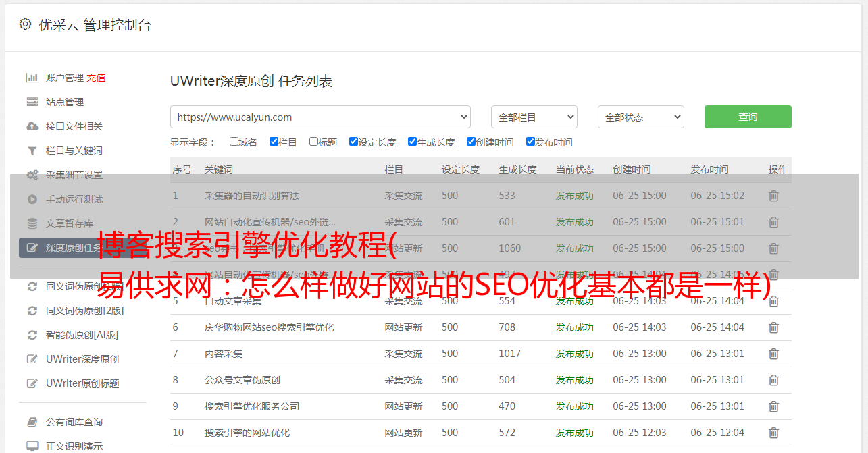
Task: Click keyword 内容采集 in row 7
Action: tap(224, 354)
